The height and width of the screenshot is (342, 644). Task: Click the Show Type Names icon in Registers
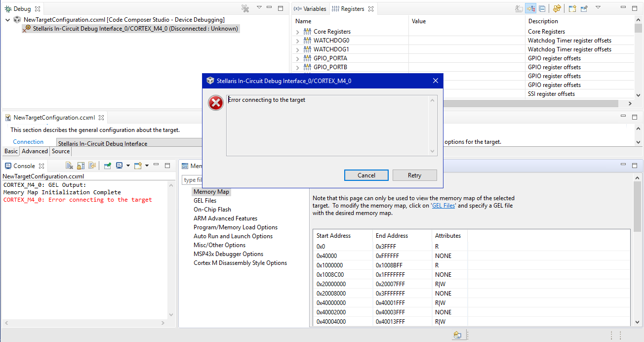click(x=519, y=8)
